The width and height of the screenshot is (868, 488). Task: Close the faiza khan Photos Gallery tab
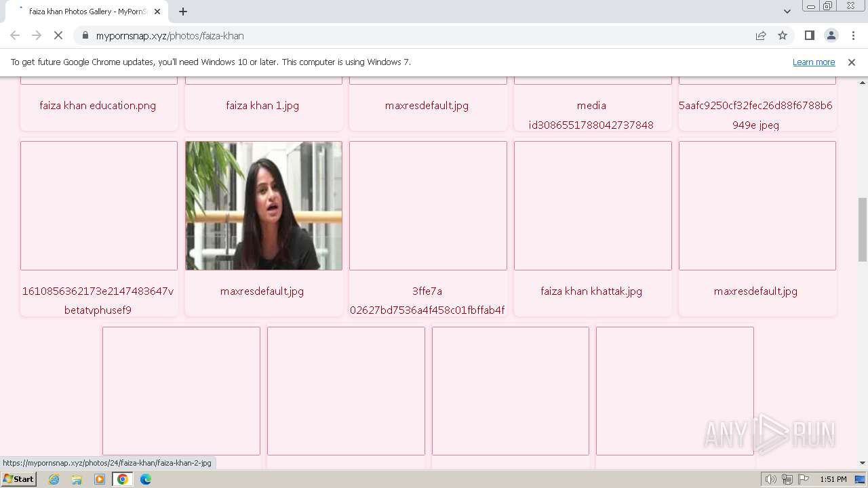coord(157,12)
